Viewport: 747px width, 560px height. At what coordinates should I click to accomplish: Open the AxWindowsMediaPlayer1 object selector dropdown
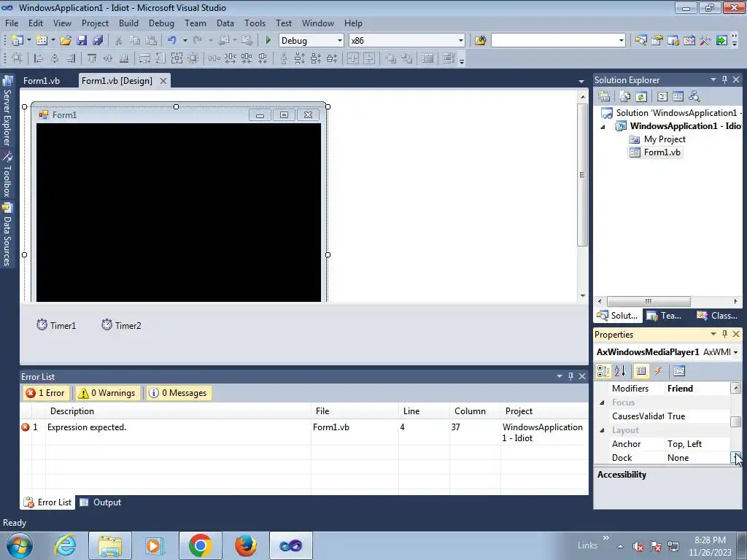click(735, 352)
